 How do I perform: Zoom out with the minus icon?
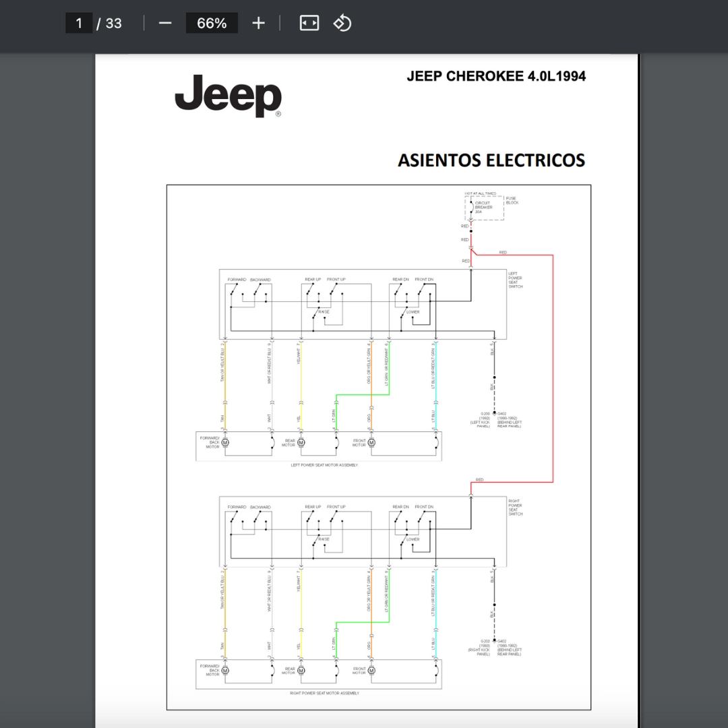(165, 23)
